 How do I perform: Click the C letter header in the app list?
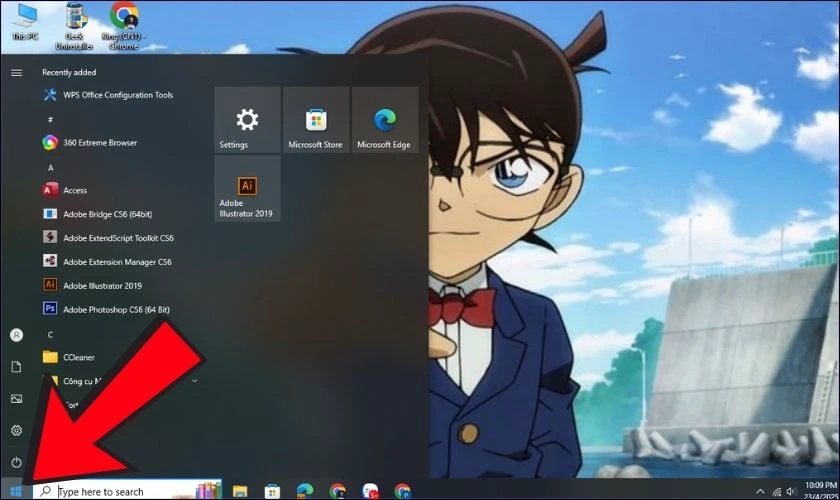pyautogui.click(x=50, y=335)
